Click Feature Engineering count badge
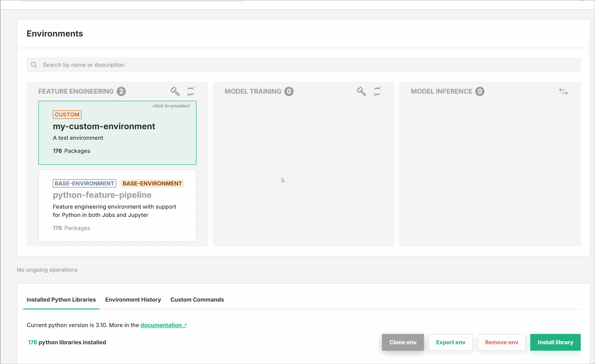The height and width of the screenshot is (364, 595). pos(121,91)
